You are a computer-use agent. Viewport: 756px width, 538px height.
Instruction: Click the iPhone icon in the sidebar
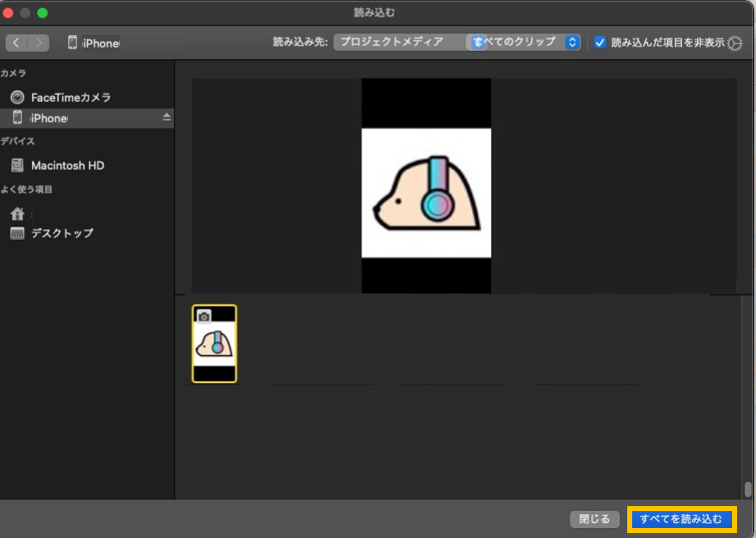tap(17, 117)
